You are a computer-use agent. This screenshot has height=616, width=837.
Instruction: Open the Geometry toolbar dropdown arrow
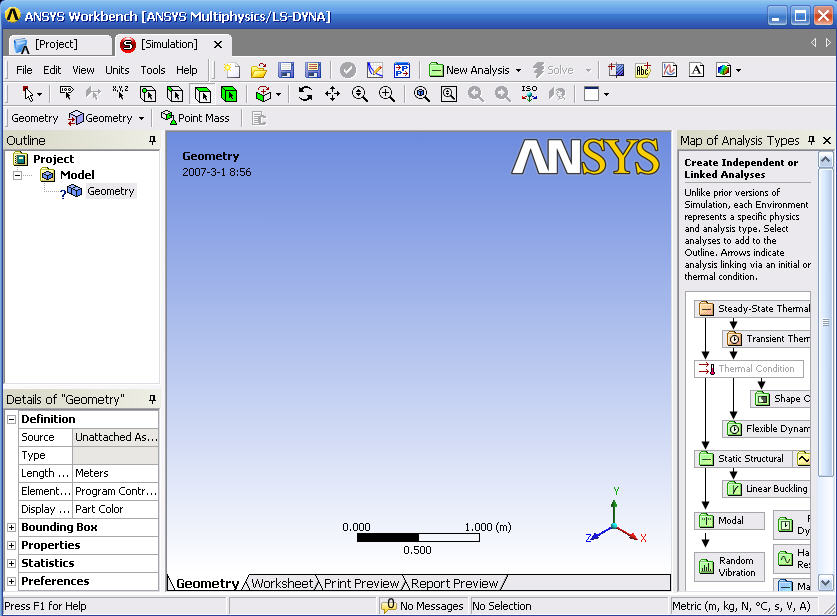pos(141,119)
